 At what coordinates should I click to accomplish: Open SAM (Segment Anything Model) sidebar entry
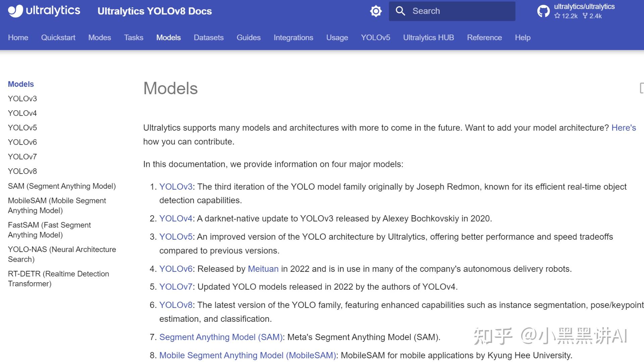coord(62,186)
